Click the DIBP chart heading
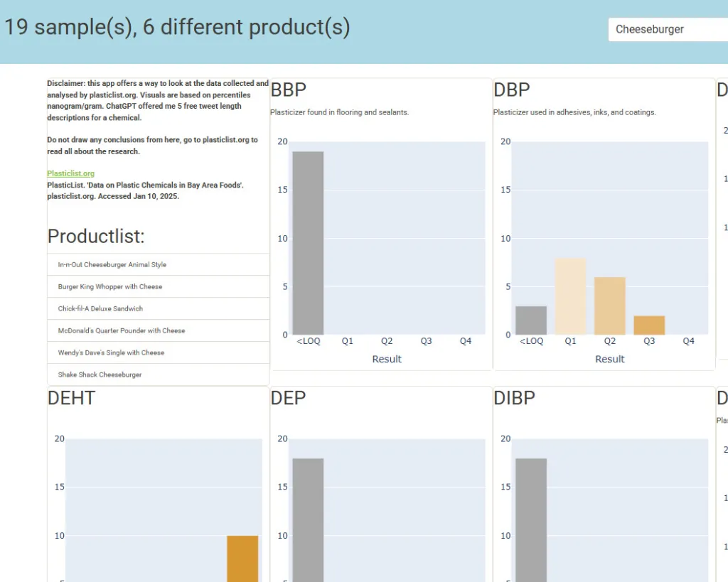This screenshot has height=582, width=728. (514, 398)
